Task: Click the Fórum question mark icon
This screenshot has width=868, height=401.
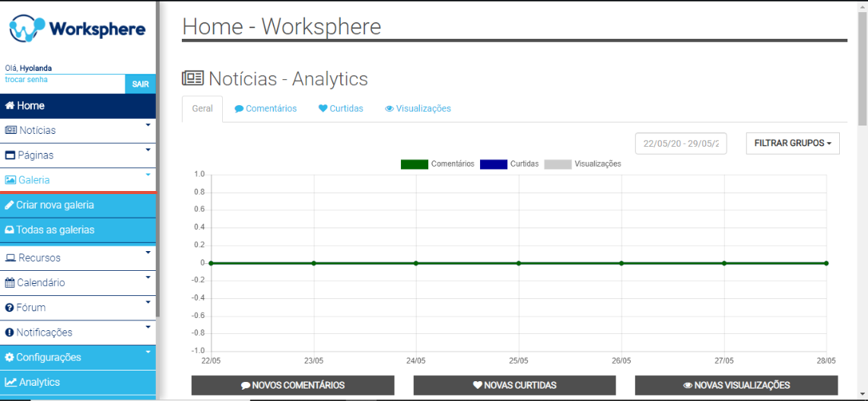Action: point(9,308)
